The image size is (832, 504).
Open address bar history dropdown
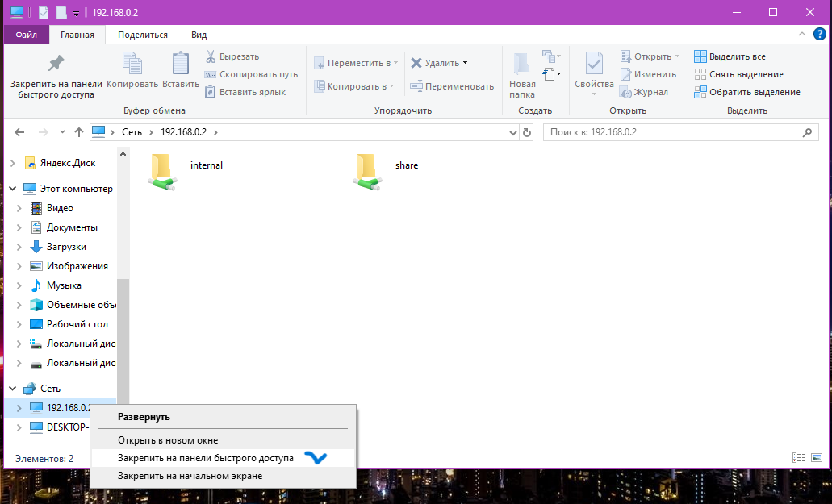point(512,132)
